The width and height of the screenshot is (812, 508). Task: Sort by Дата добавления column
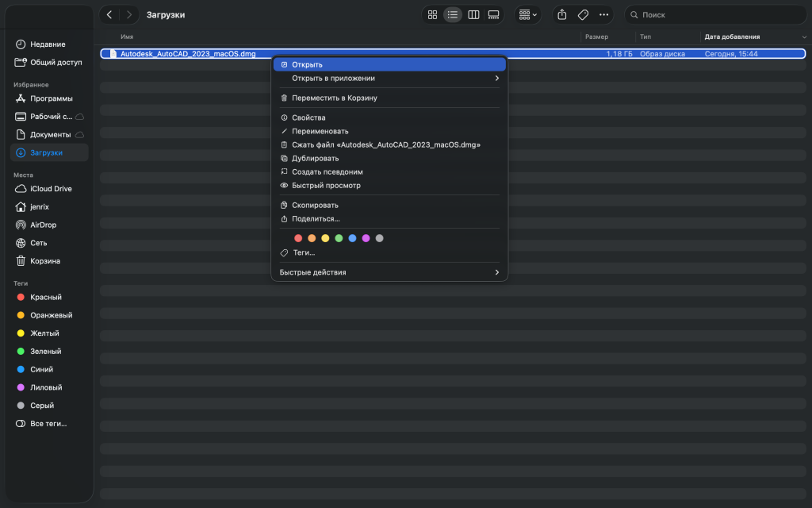[732, 37]
